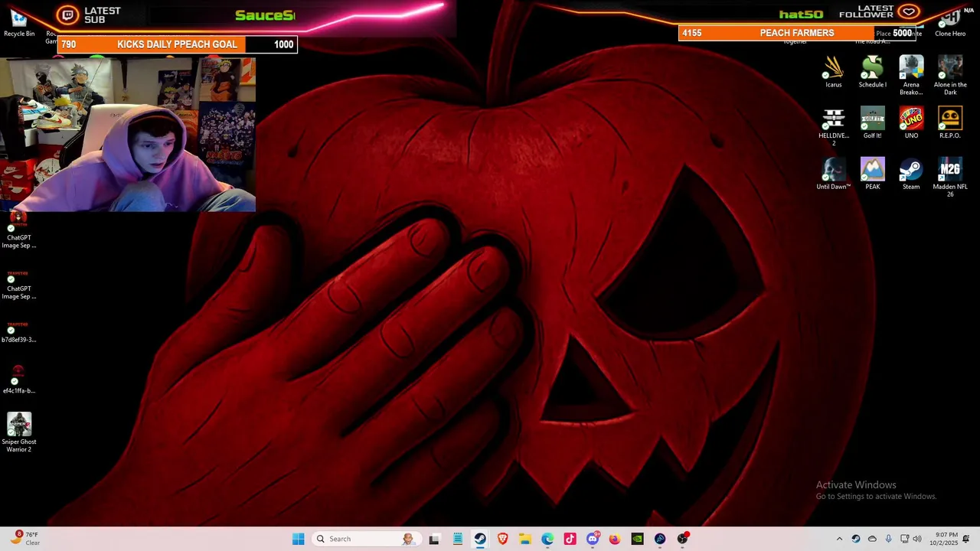Select the Madden NFL 26 icon
The height and width of the screenshot is (551, 980).
(x=950, y=178)
